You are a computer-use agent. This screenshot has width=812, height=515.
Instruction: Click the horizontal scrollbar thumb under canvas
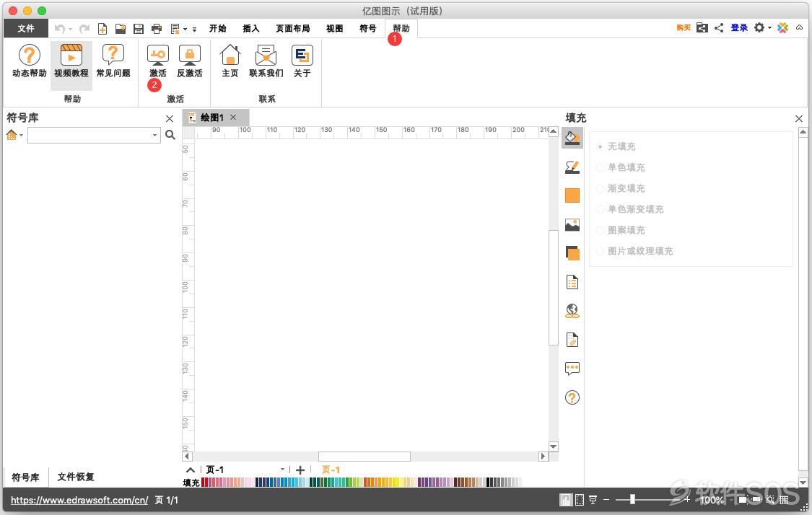pos(364,457)
